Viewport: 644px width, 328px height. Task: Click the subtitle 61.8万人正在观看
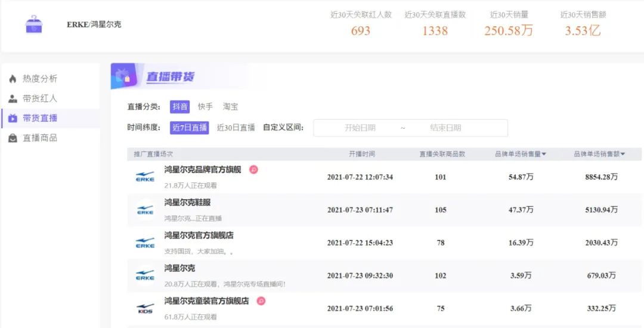click(191, 317)
